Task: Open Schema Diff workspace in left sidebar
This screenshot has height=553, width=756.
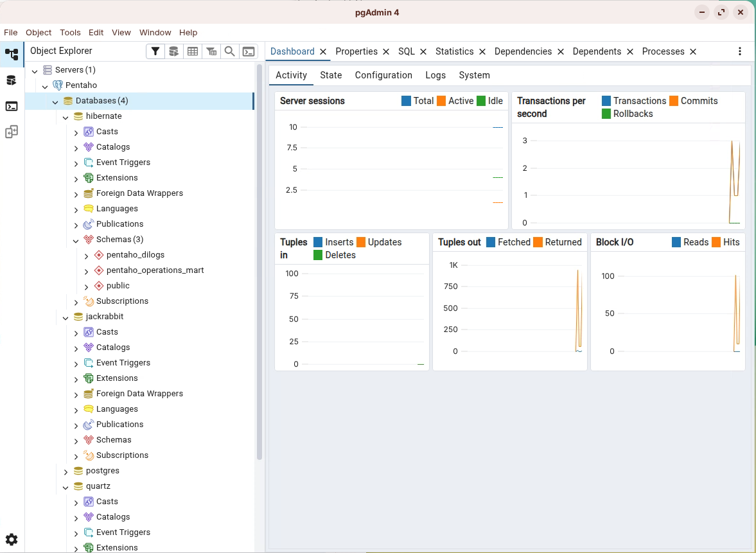Action: tap(12, 132)
